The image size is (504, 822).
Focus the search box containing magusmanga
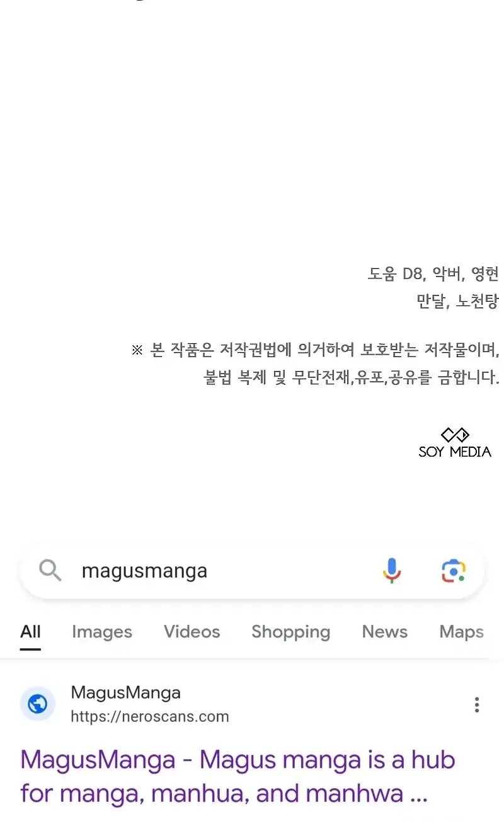252,571
